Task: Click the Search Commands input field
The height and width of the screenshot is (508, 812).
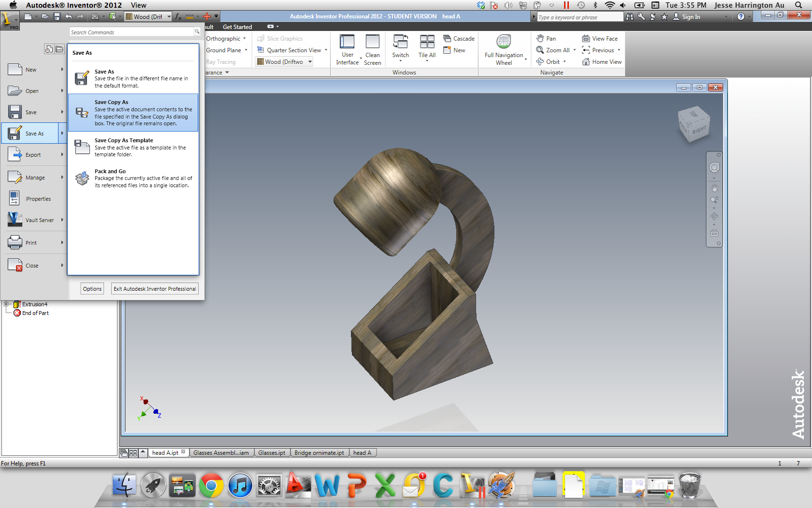Action: [132, 32]
